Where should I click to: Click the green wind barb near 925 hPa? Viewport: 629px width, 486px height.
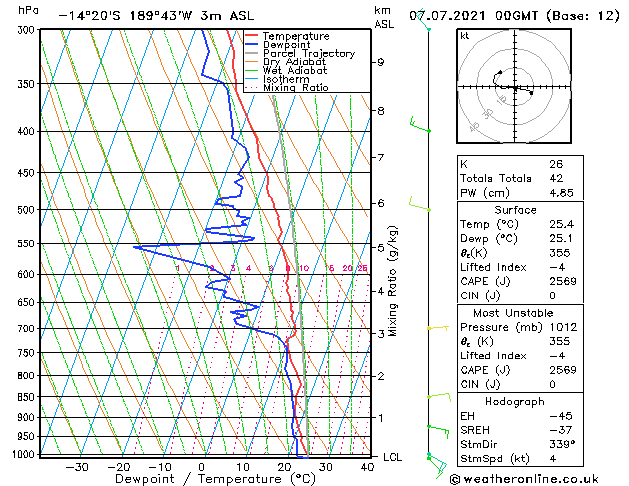[438, 432]
